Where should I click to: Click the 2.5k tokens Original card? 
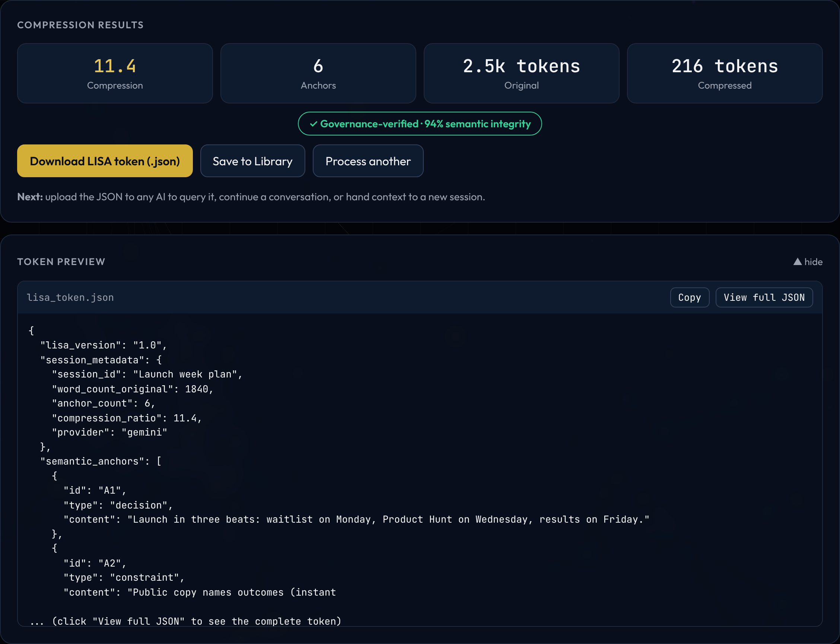click(521, 73)
